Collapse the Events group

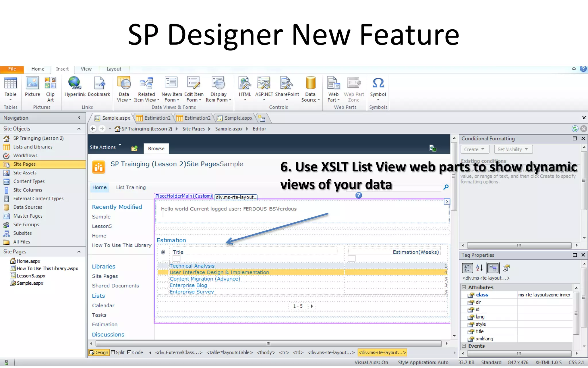coord(464,346)
